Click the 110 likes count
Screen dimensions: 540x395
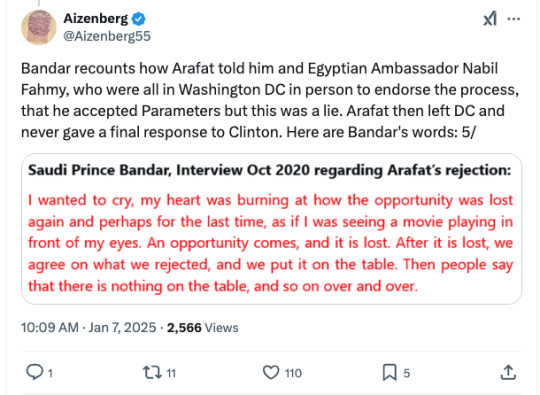point(293,373)
